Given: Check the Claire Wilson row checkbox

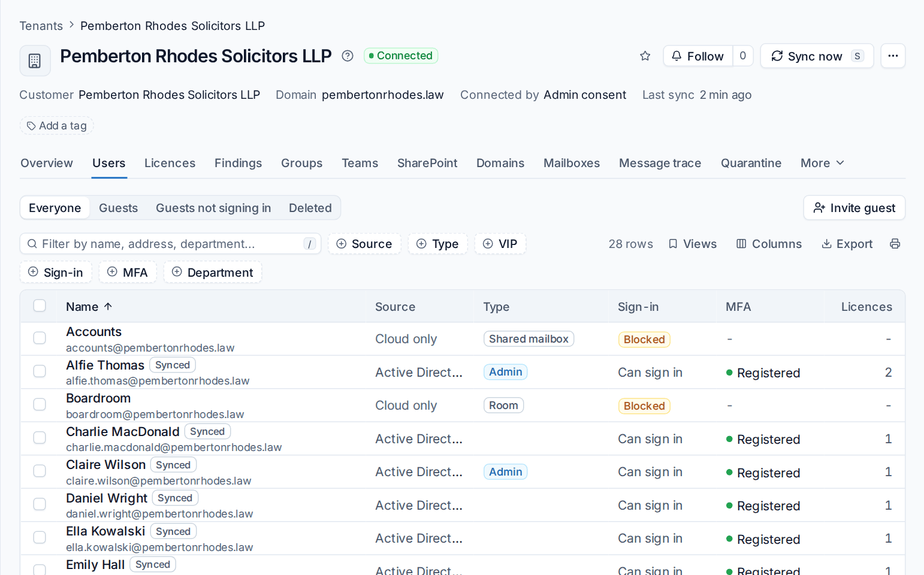Looking at the screenshot, I should [40, 471].
